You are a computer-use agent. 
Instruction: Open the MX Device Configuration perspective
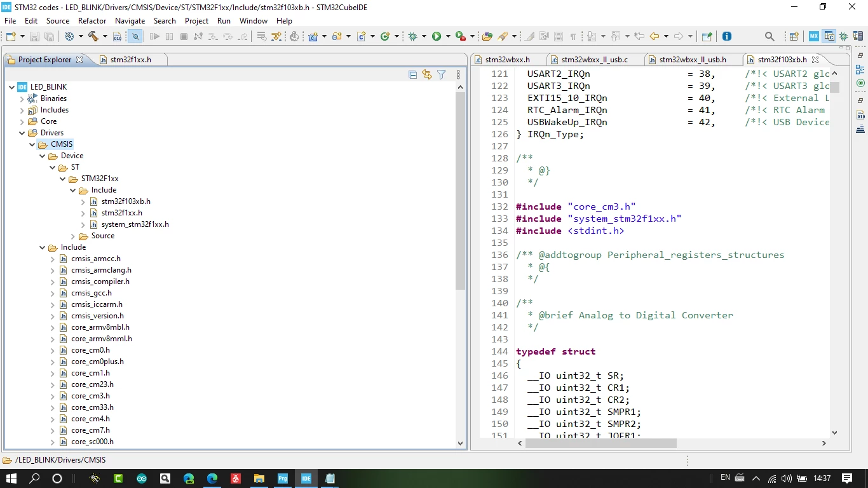pos(813,36)
